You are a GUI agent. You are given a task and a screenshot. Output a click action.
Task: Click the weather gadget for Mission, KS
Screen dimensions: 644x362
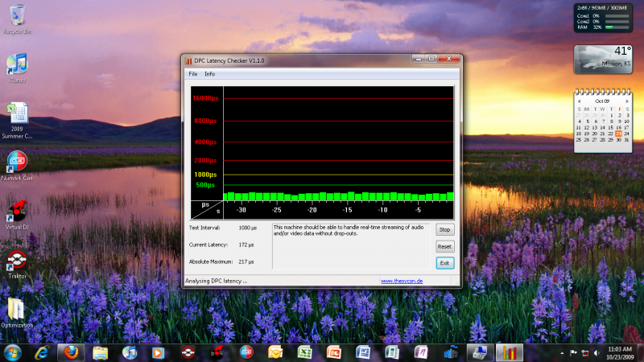(x=602, y=60)
